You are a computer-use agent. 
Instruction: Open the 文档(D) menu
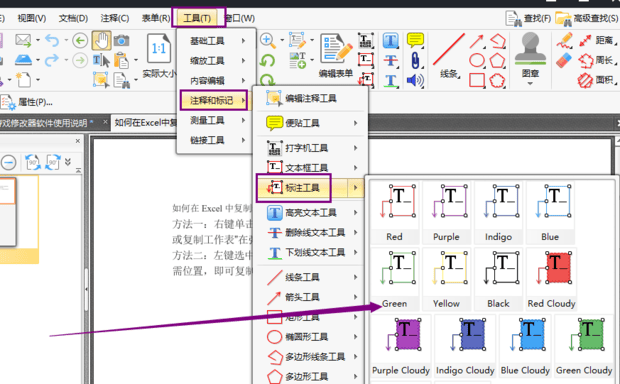pyautogui.click(x=73, y=18)
